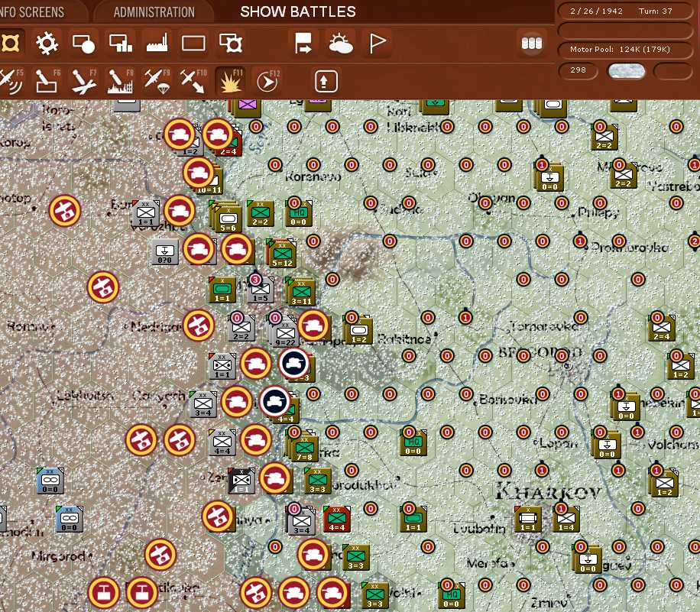Select the black 1=1 unit counter

241,481
